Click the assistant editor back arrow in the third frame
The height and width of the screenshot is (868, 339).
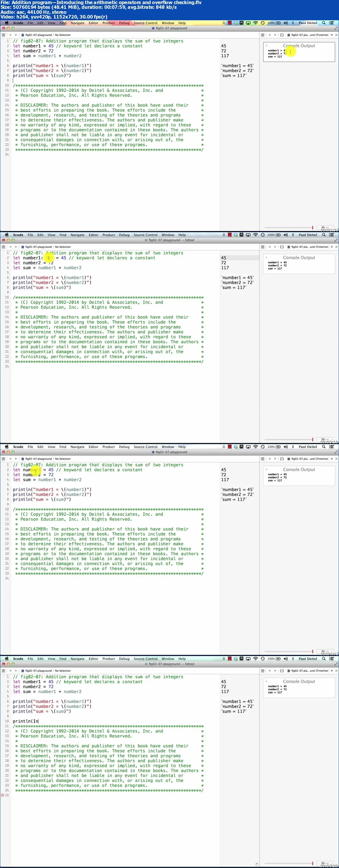tap(269, 459)
